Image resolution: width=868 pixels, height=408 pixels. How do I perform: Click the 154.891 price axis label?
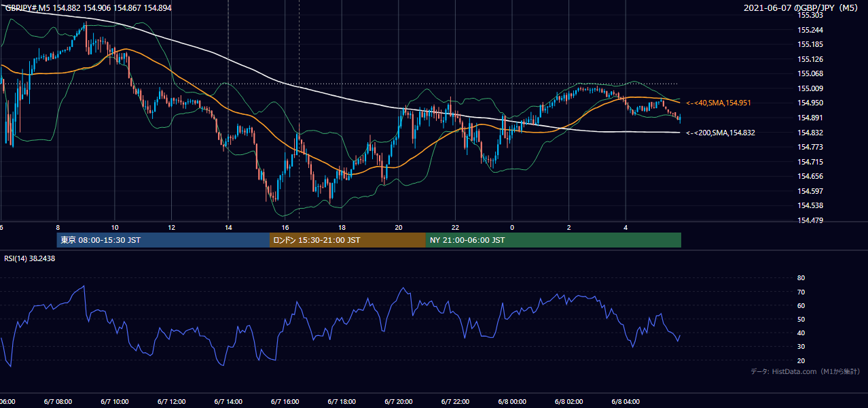point(810,118)
